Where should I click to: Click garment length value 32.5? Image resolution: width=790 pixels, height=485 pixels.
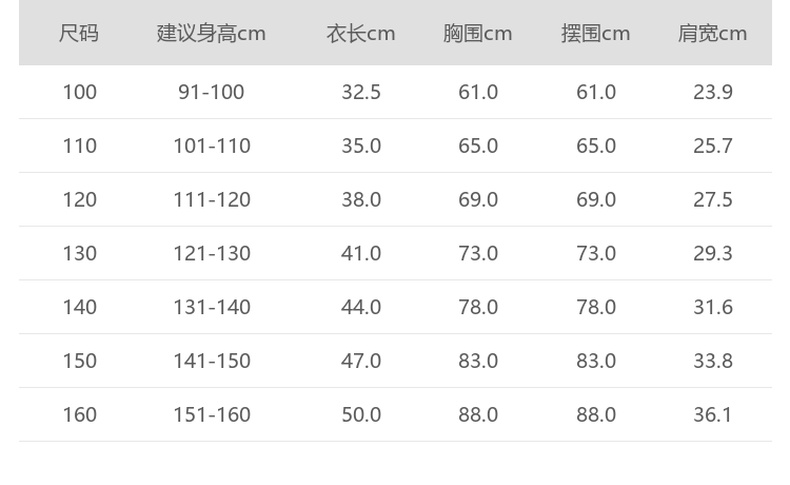point(361,92)
